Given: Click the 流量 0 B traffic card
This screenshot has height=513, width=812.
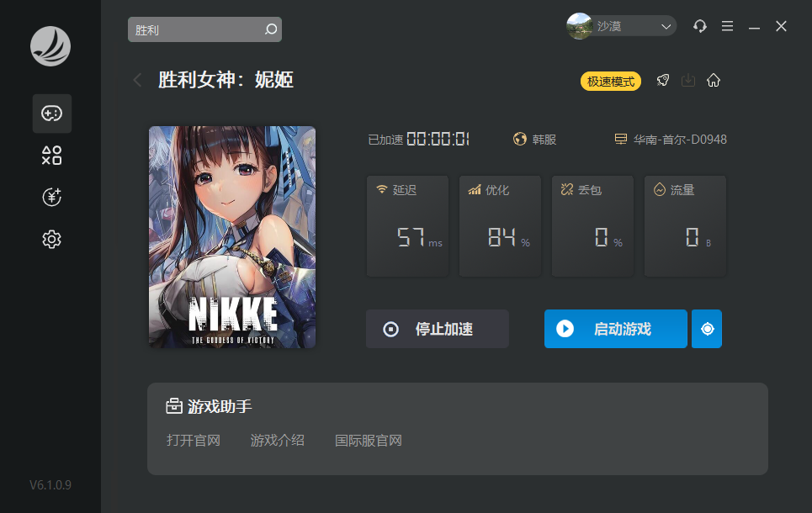Looking at the screenshot, I should click(685, 225).
